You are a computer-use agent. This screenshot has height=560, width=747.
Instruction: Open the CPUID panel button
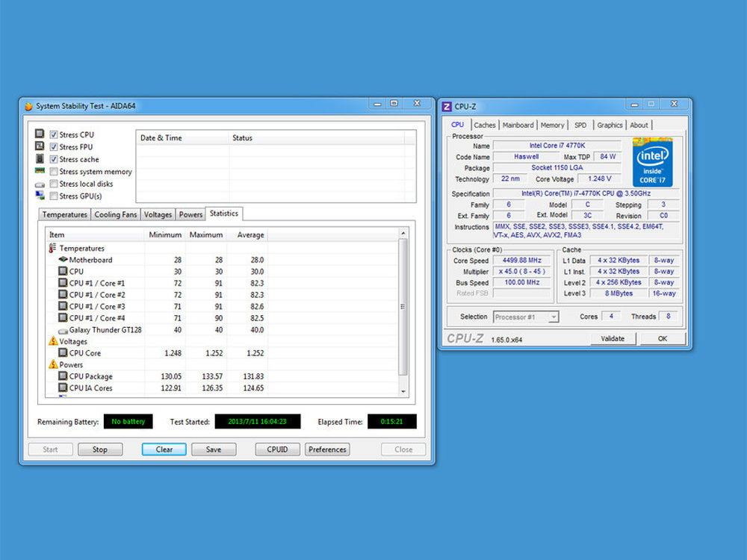tap(277, 449)
